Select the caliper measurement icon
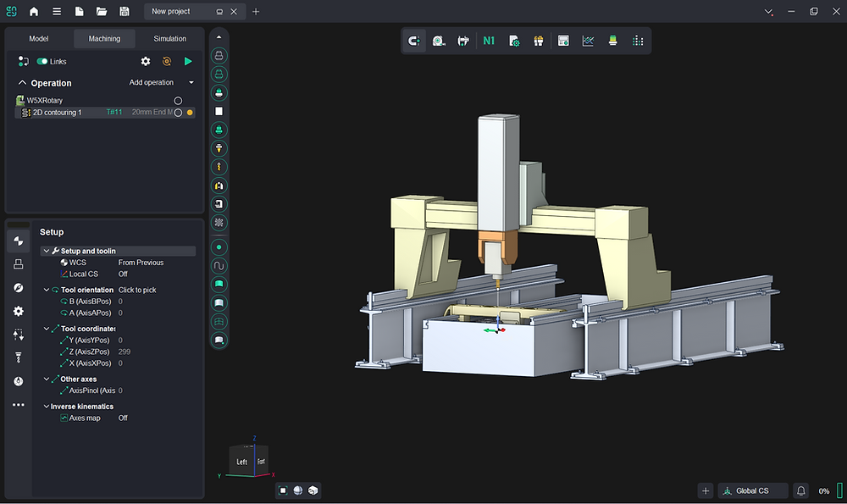Screen dimensions: 847x504 (x=463, y=41)
